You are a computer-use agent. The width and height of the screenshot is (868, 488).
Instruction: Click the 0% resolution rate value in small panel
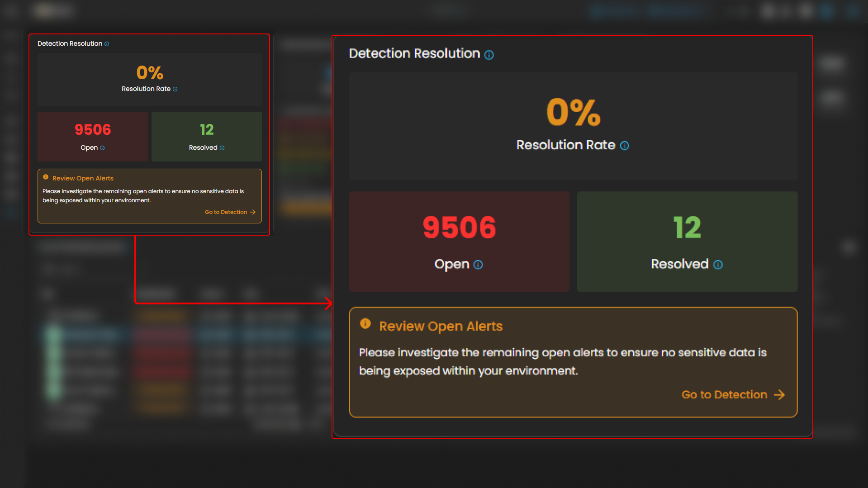click(150, 73)
